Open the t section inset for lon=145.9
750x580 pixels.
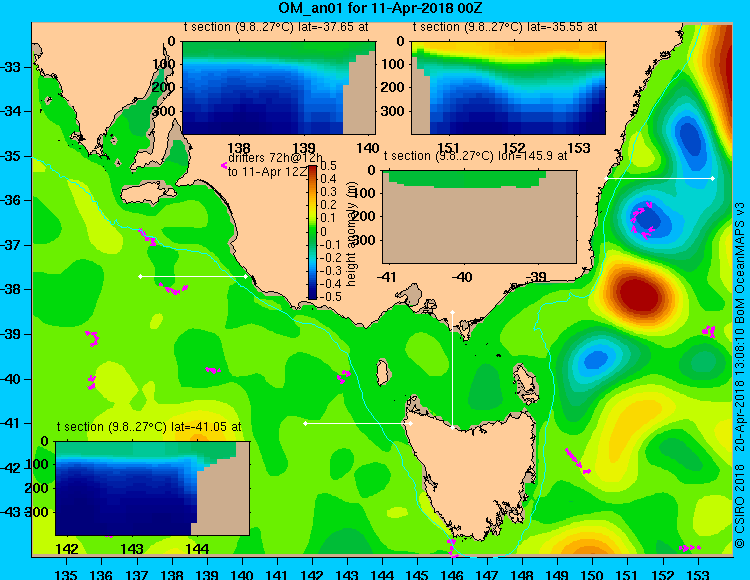(x=479, y=217)
